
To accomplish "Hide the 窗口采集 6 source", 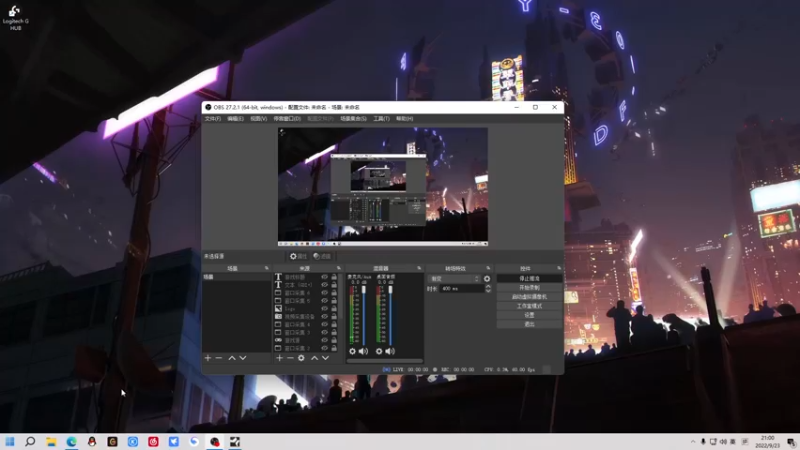I will click(324, 293).
